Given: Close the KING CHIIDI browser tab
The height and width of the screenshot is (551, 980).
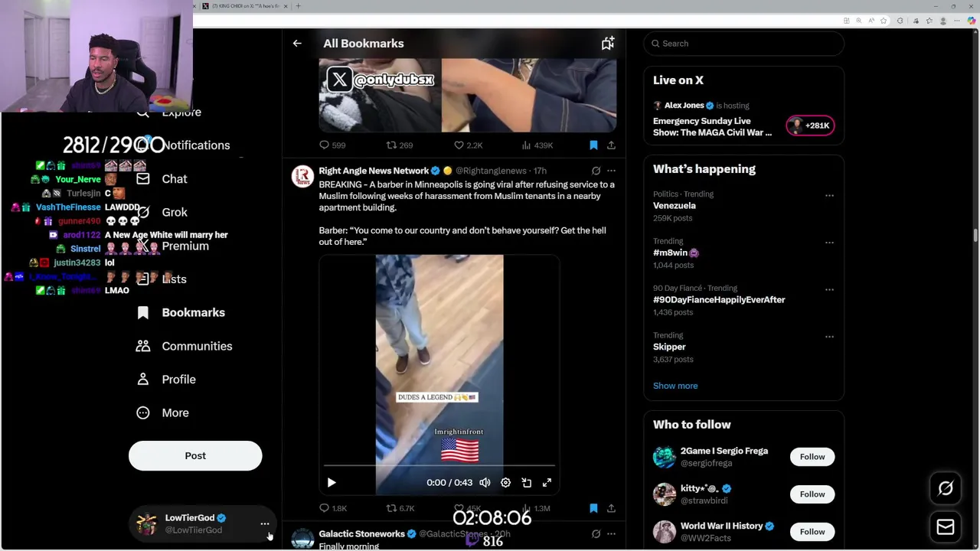Looking at the screenshot, I should 286,6.
